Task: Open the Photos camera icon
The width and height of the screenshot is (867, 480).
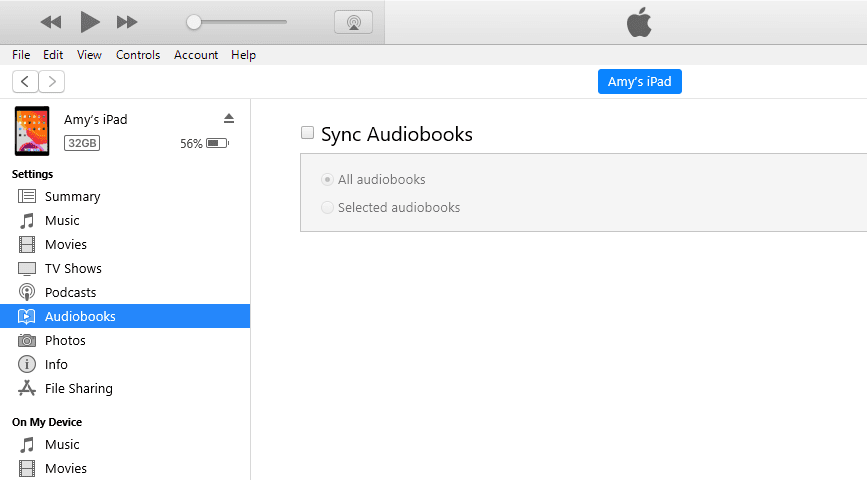Action: (x=27, y=340)
